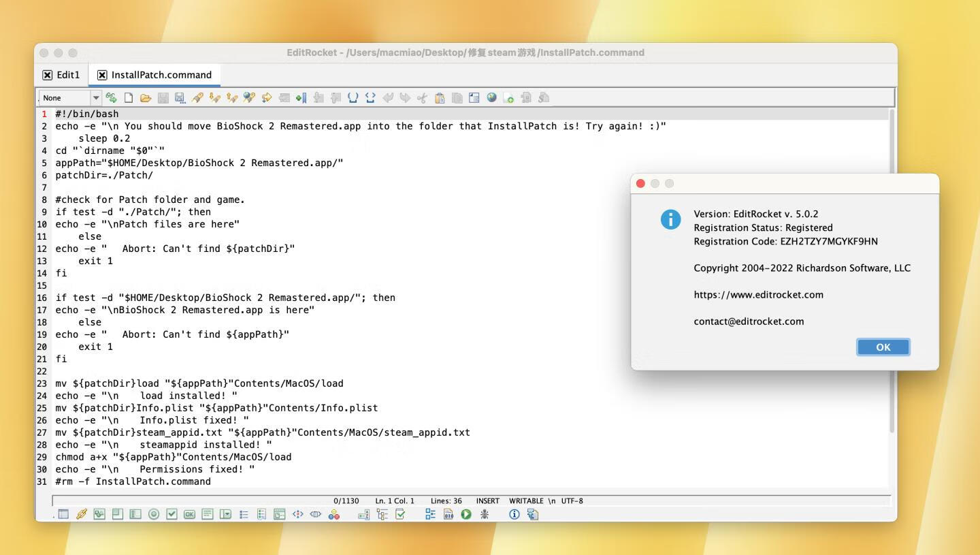Toggle the WRITABLE status indicator
The image size is (980, 555).
tap(525, 501)
